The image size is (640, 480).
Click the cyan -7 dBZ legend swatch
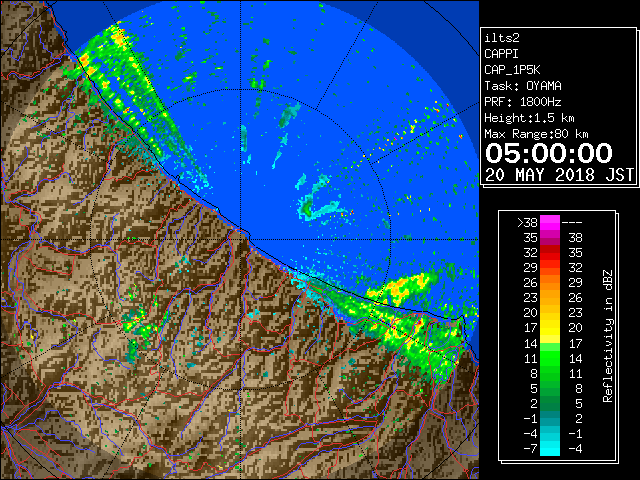click(550, 448)
